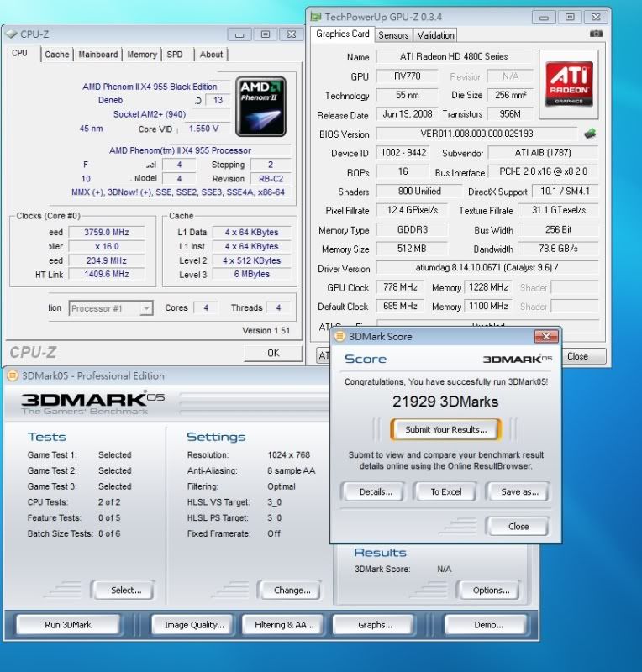The image size is (642, 672).
Task: Open the Memory tab in CPU-Z
Action: point(142,55)
